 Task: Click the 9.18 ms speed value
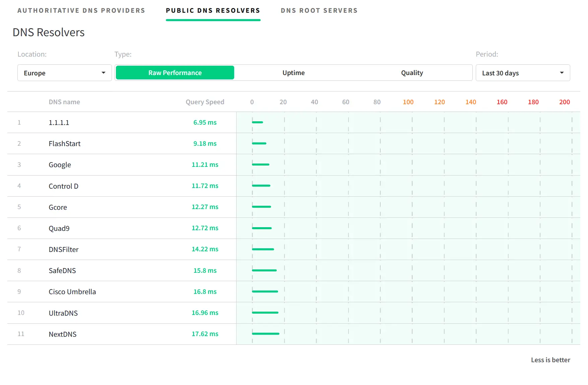click(x=205, y=143)
